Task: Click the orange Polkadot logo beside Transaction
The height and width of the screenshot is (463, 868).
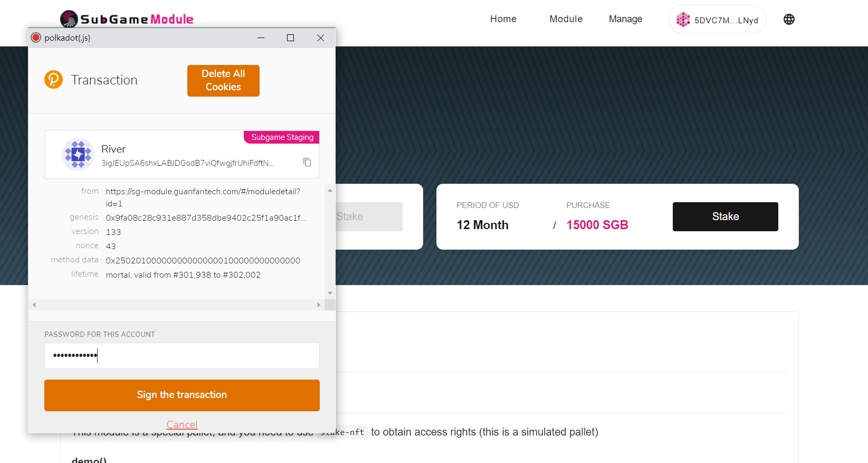Action: [x=53, y=80]
